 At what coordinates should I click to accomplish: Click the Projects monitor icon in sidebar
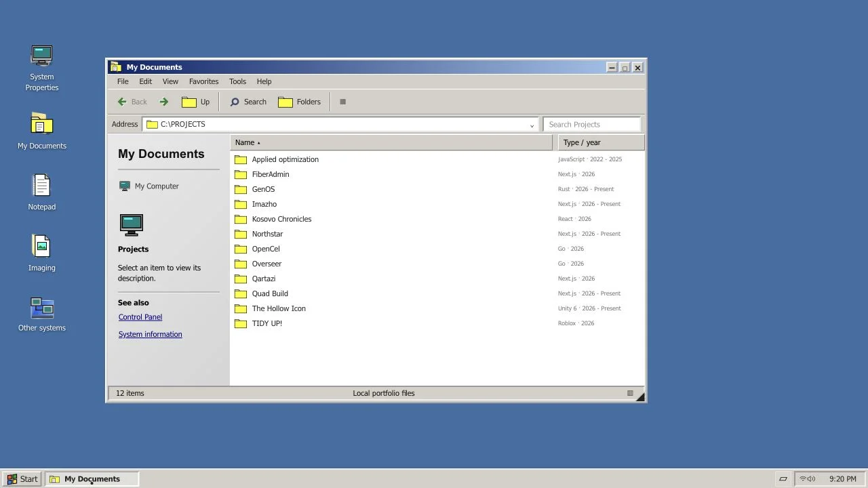coord(132,225)
